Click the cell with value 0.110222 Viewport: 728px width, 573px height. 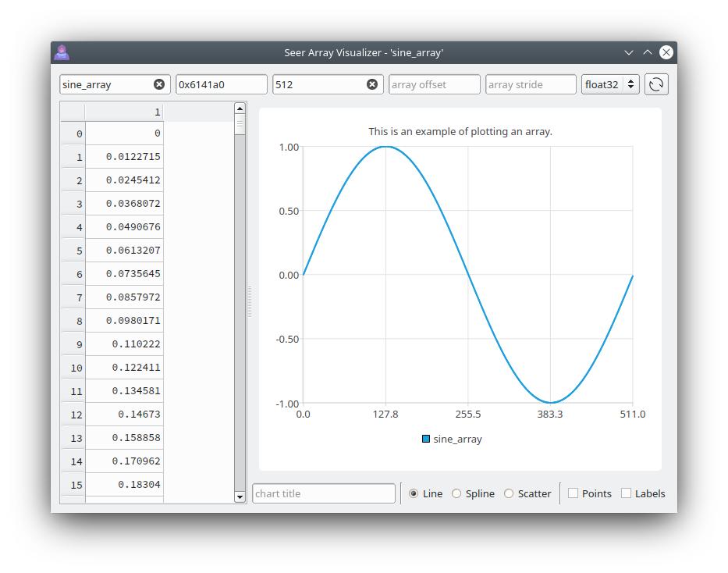click(x=124, y=344)
